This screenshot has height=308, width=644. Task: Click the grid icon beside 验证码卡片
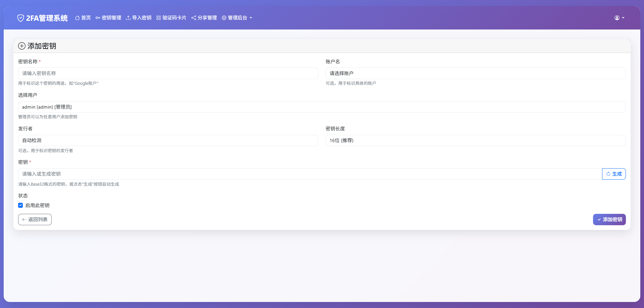coord(158,18)
